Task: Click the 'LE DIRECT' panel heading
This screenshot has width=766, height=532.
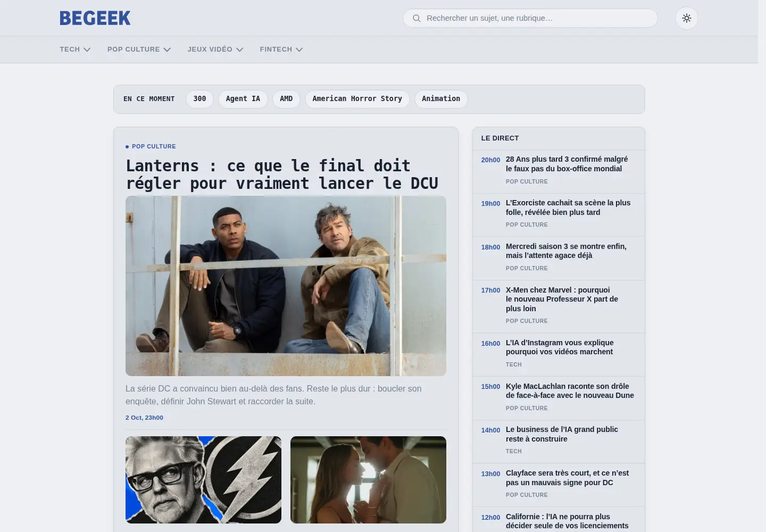Action: tap(500, 138)
